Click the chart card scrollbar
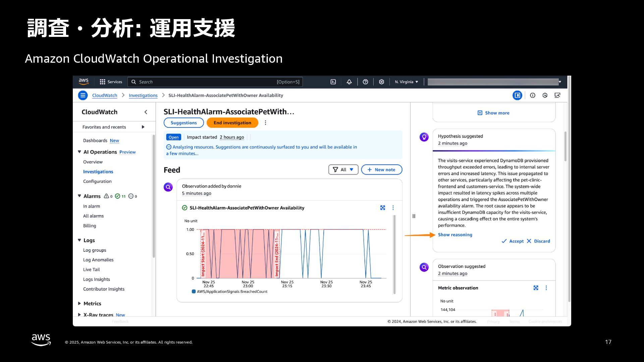This screenshot has height=362, width=644. point(394,255)
